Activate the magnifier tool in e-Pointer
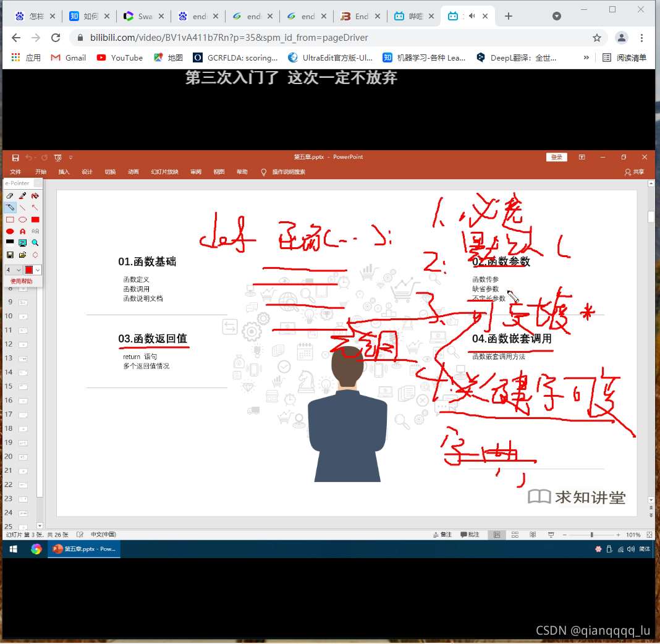The image size is (660, 644). [x=35, y=242]
